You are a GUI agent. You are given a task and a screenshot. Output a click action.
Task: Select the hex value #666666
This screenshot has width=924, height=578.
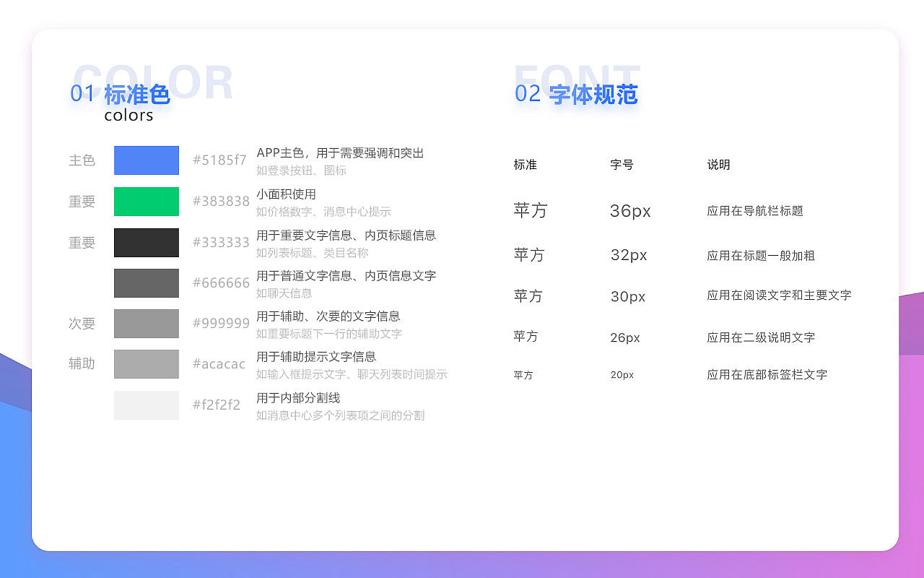221,283
